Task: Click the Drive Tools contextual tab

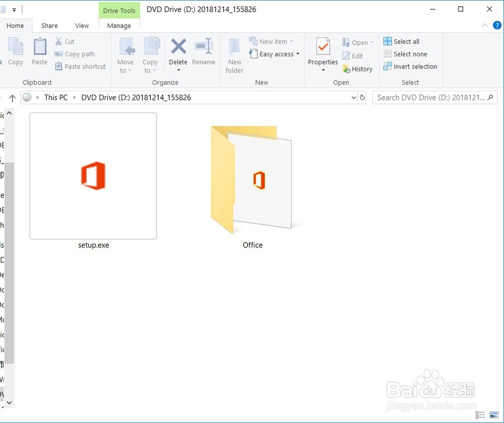Action: pyautogui.click(x=119, y=11)
